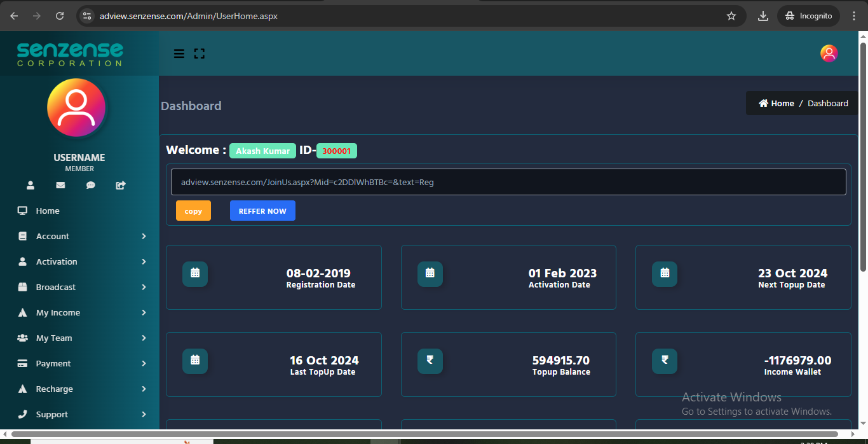Screen dimensions: 868x444
Task: Click the Senzense Corporation logo
Action: (x=70, y=54)
